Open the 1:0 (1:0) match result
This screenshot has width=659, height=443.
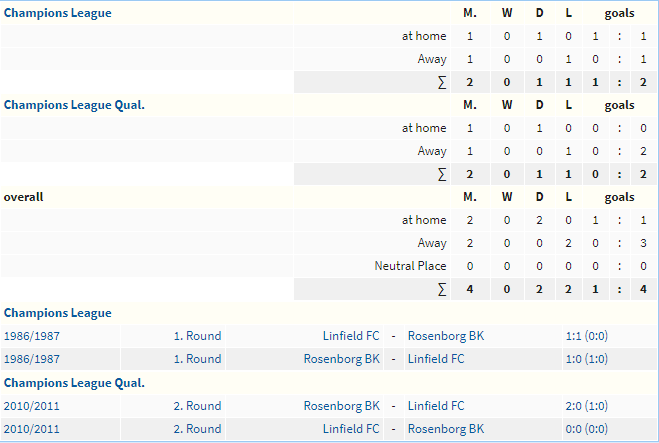pyautogui.click(x=587, y=359)
